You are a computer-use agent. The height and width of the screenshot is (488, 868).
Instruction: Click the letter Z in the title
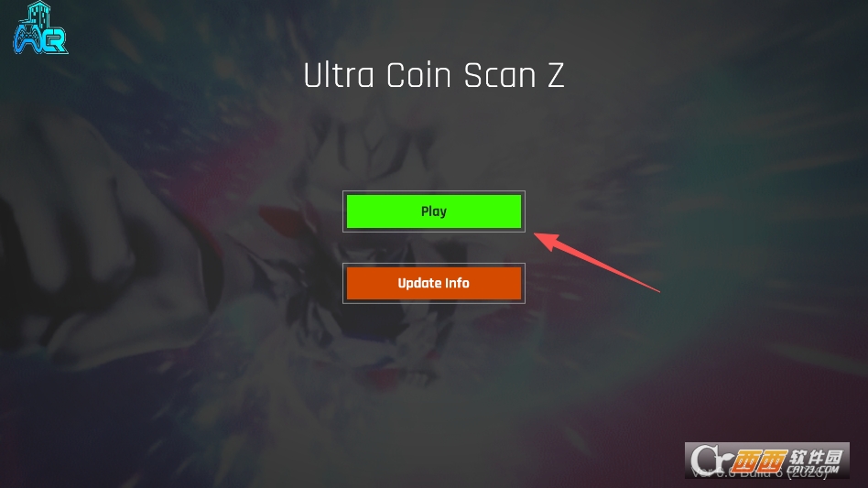pyautogui.click(x=556, y=75)
